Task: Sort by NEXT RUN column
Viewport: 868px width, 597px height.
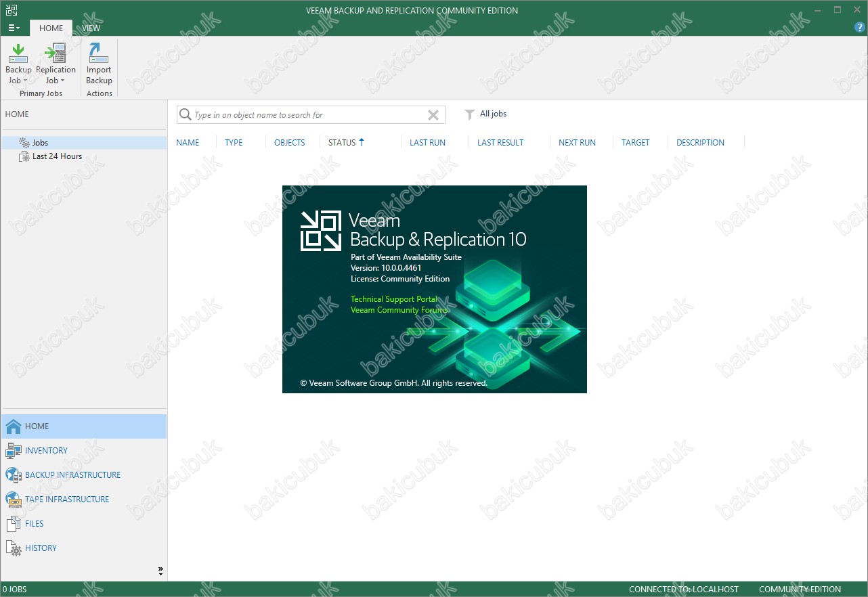Action: pos(577,143)
